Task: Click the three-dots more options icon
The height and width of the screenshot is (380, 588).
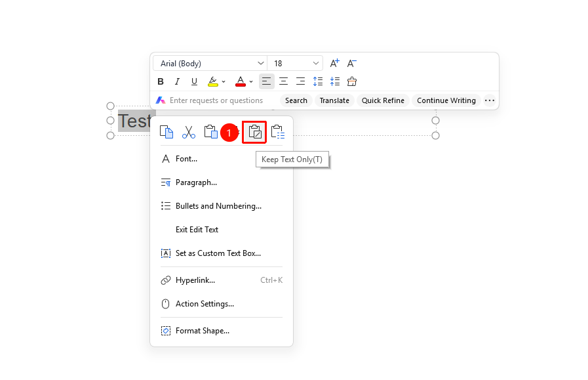Action: 490,100
